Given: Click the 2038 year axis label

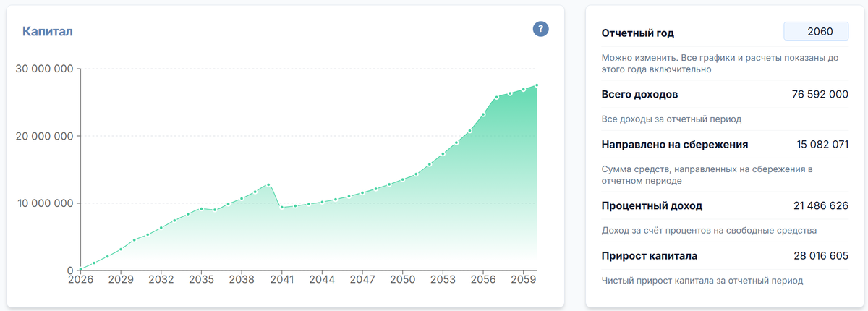Looking at the screenshot, I should 242,280.
